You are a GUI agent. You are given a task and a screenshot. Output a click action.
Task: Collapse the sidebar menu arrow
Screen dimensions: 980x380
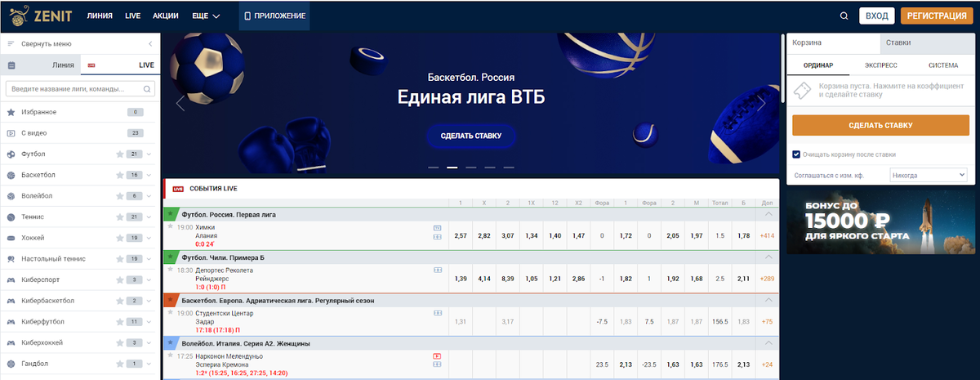(x=150, y=44)
